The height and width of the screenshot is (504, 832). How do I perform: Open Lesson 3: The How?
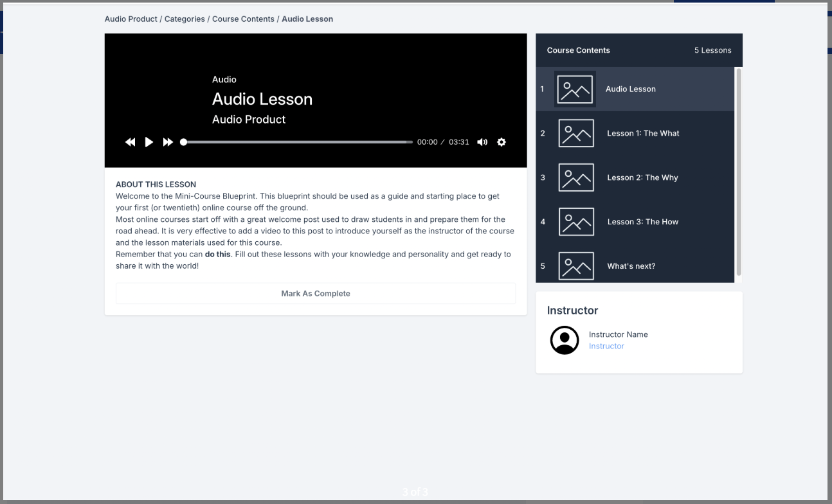[x=635, y=222]
